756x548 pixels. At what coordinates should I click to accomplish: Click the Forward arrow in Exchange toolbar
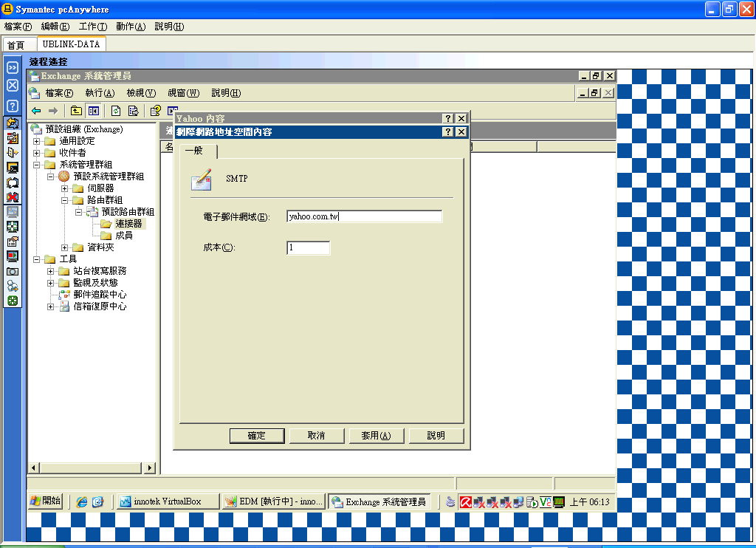tap(53, 111)
